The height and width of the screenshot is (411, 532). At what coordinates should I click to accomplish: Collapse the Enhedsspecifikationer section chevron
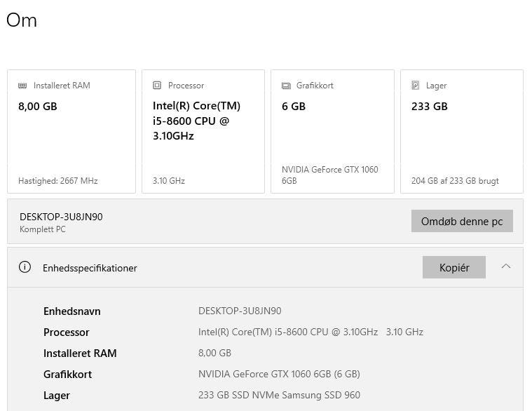506,267
